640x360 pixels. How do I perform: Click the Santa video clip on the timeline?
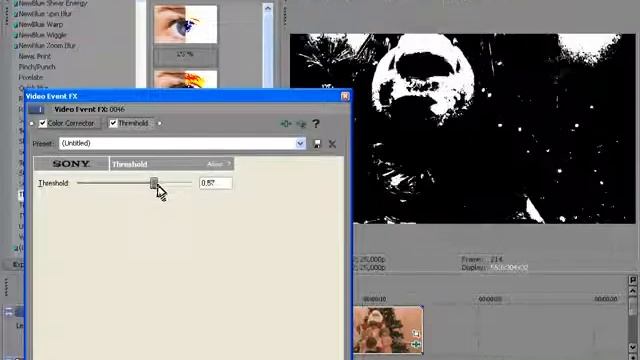click(x=388, y=330)
